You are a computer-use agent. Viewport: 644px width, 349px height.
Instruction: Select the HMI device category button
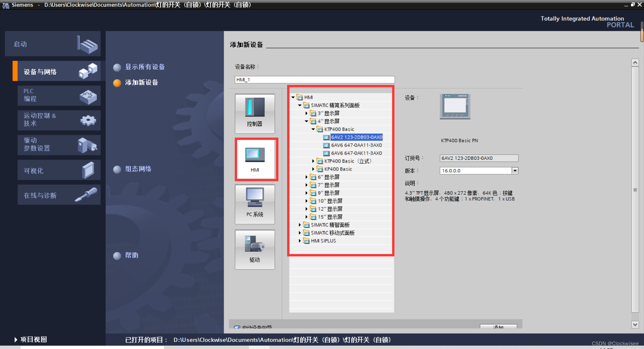[x=255, y=159]
